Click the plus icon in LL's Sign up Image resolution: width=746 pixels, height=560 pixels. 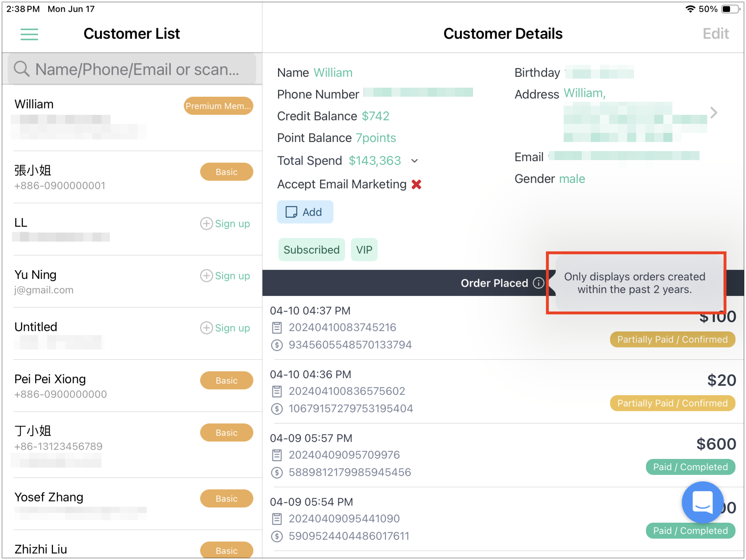pyautogui.click(x=206, y=224)
